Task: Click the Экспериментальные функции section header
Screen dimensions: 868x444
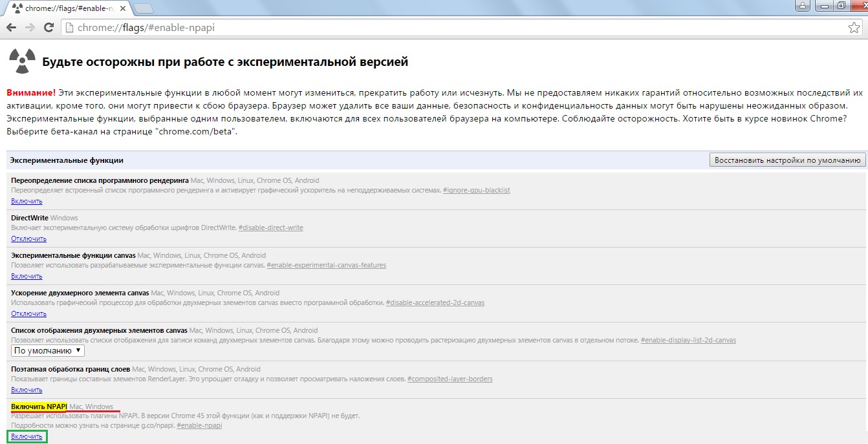Action: pos(67,160)
